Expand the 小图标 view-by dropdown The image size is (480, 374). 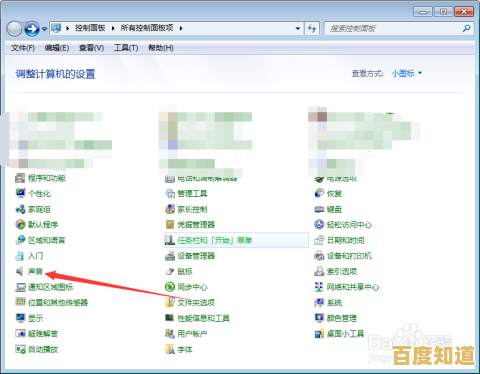coord(407,73)
